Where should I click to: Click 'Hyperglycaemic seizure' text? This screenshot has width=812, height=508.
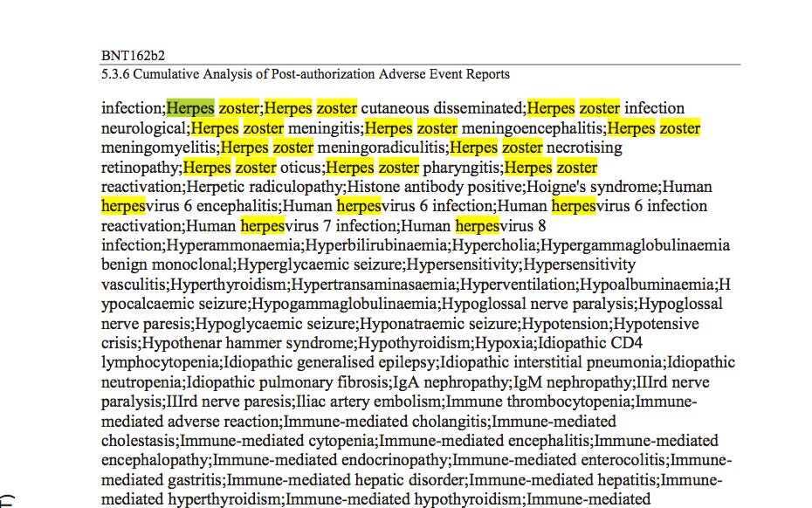(x=320, y=264)
